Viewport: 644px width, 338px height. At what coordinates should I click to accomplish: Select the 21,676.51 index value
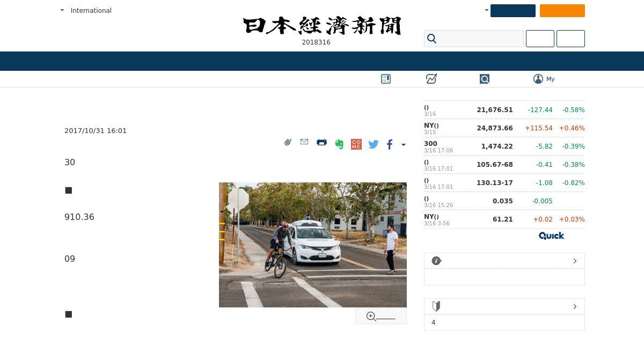pyautogui.click(x=495, y=110)
